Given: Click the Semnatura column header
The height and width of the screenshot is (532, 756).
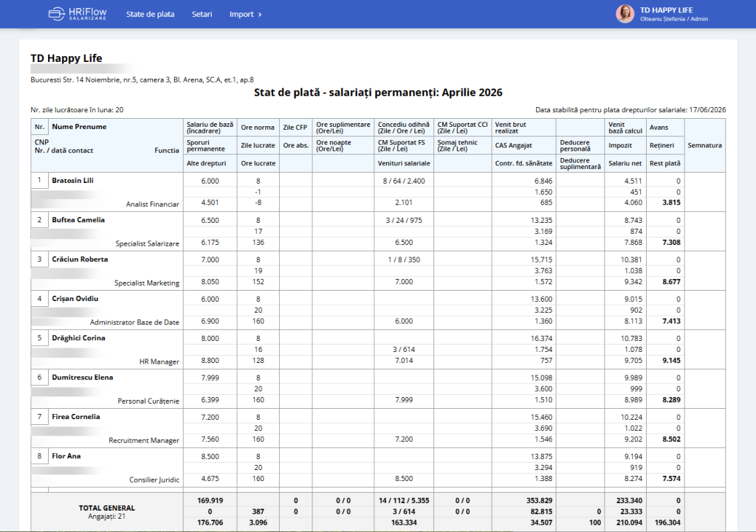Looking at the screenshot, I should coord(705,145).
